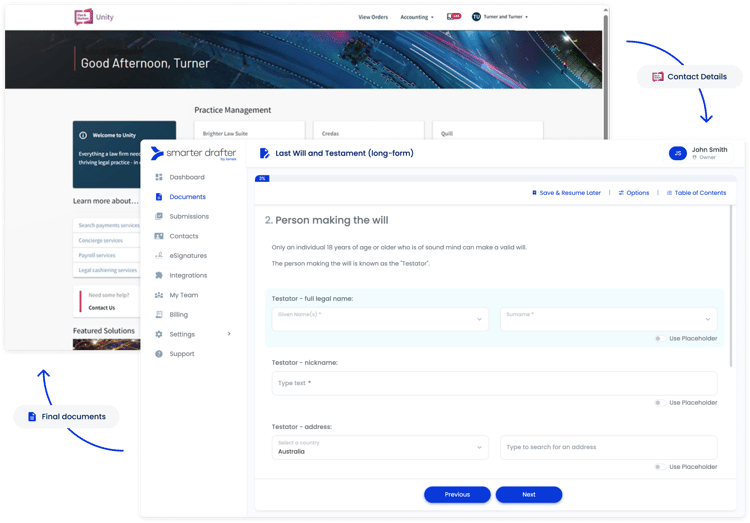
Task: Click the Testator nickname text field
Action: pyautogui.click(x=494, y=383)
